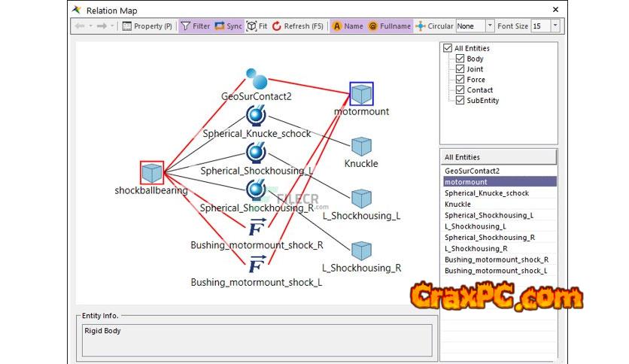Click the All Entities list header
The image size is (629, 364).
pos(499,157)
